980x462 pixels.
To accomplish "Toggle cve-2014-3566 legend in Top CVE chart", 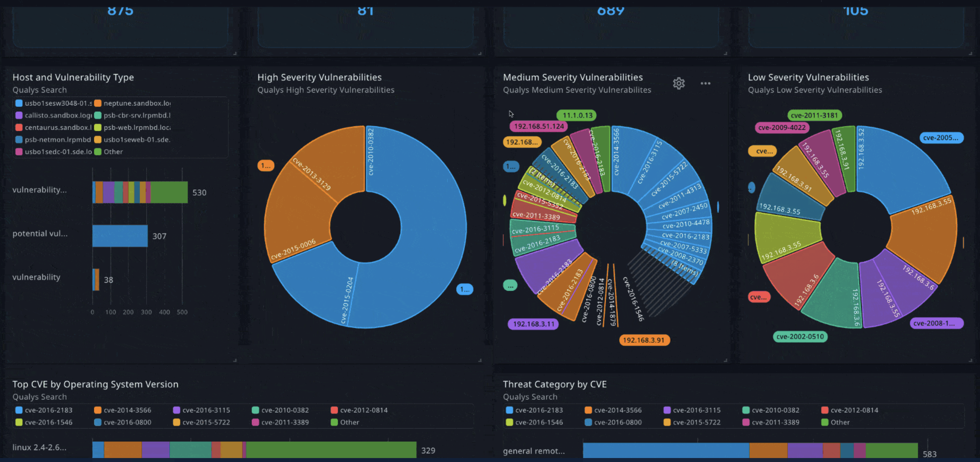I will click(x=123, y=410).
